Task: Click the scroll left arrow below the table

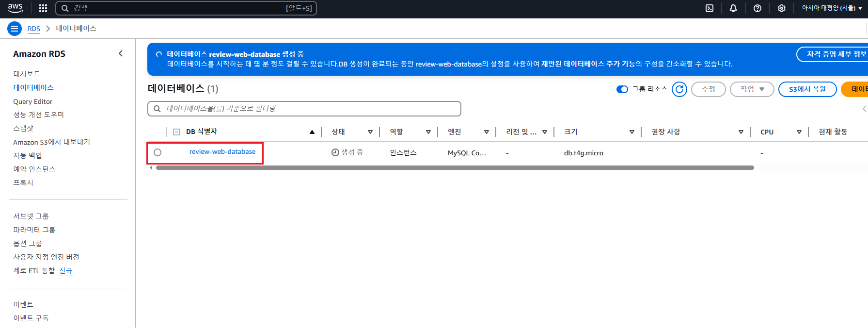Action: pos(151,168)
